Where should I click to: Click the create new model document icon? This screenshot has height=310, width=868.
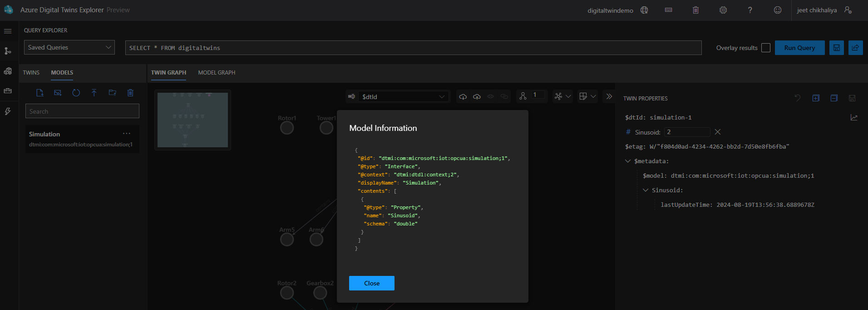(x=39, y=93)
